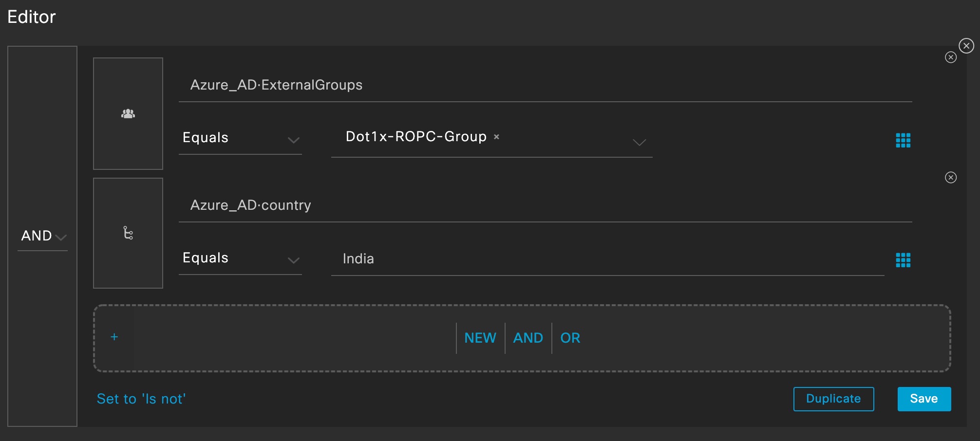The image size is (980, 441).
Task: Click AND in the add-condition box
Action: point(528,338)
